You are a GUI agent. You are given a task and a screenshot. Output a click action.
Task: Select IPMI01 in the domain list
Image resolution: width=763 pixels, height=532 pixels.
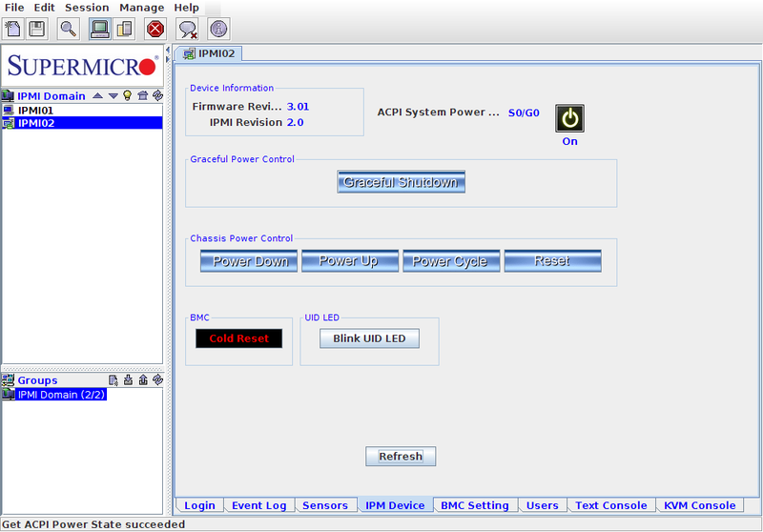pos(82,111)
